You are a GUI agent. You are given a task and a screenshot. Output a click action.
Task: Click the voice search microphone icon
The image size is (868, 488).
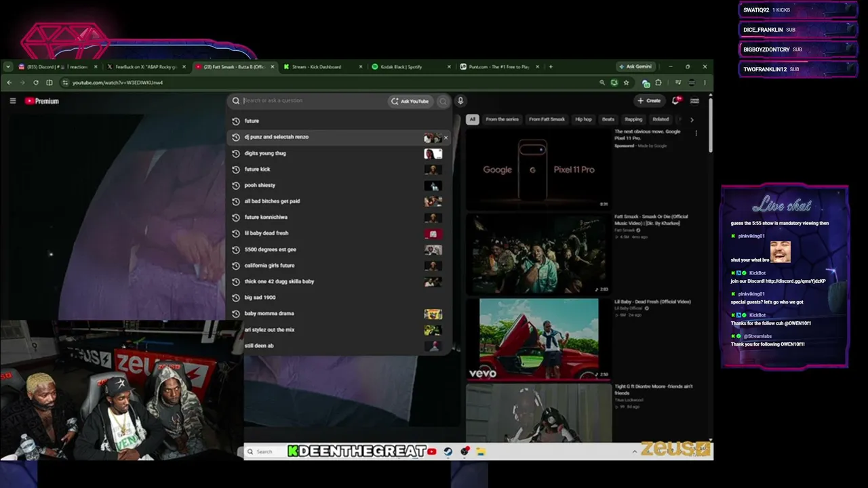click(x=460, y=101)
